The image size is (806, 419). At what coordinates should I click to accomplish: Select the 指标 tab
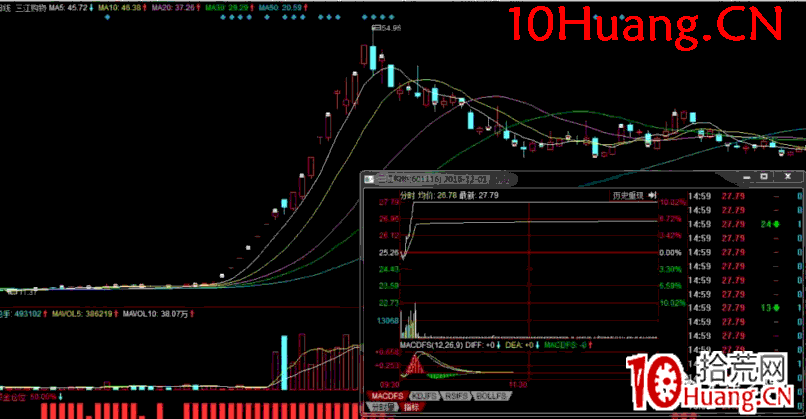coord(411,407)
